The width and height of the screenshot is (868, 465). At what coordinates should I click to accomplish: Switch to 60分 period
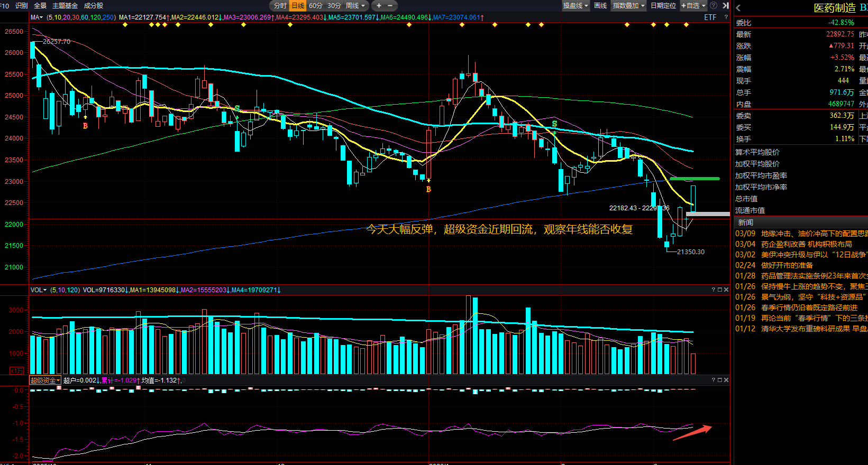[x=316, y=6]
